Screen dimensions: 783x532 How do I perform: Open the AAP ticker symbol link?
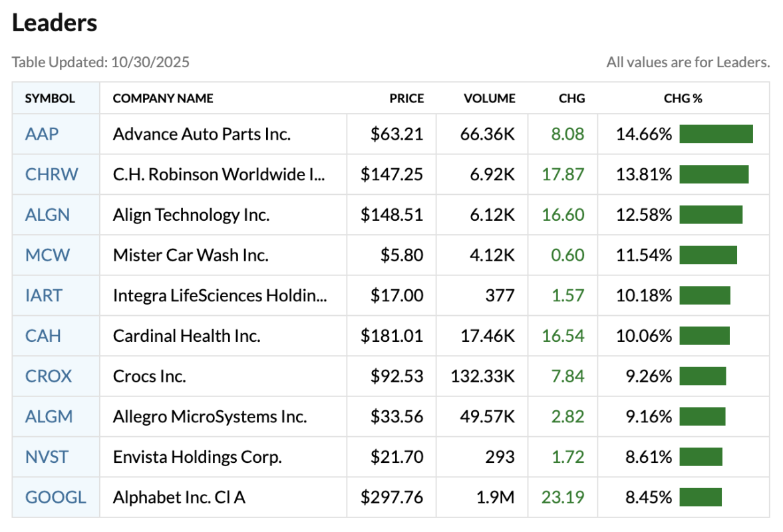click(42, 134)
